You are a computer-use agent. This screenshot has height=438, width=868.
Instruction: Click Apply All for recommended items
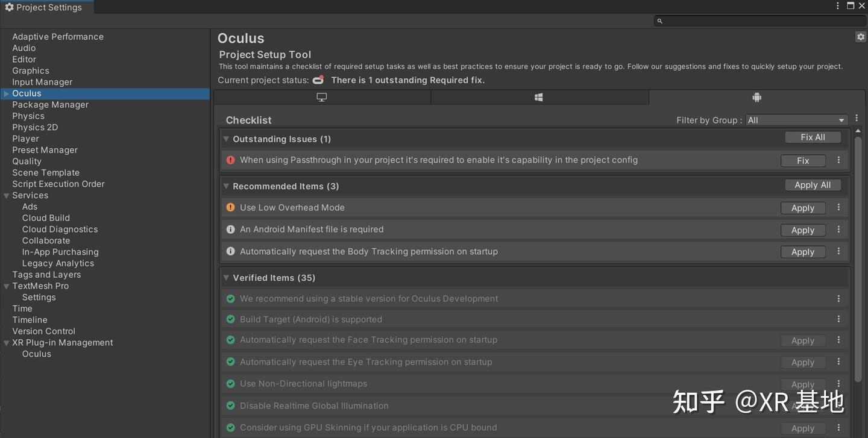tap(813, 185)
